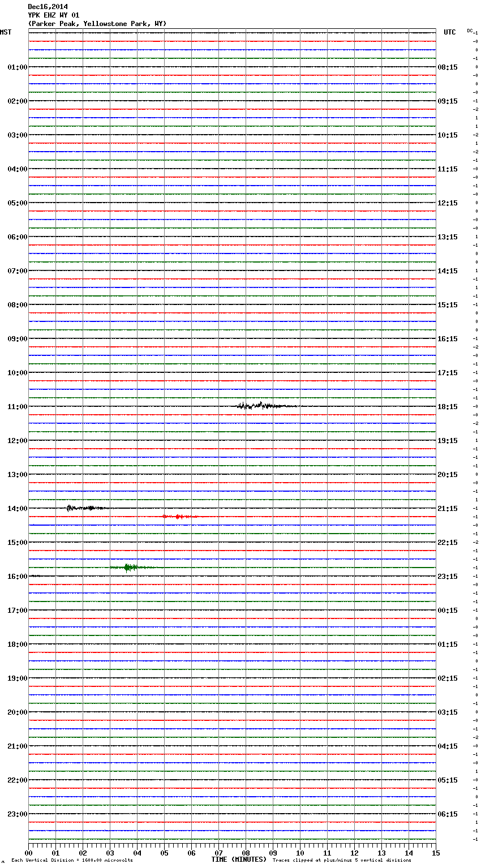
Task: Select the 23:00 MST time label
Action: (x=18, y=814)
